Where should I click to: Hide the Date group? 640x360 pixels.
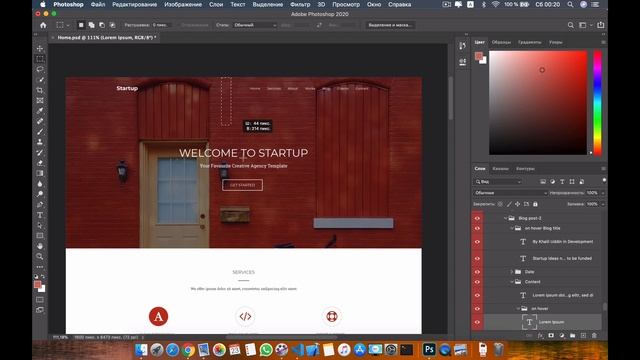pos(477,272)
